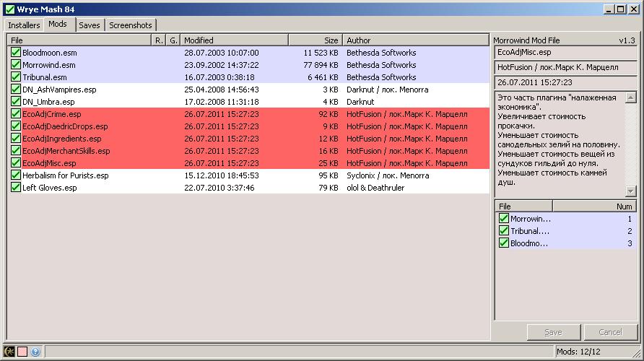Screen dimensions: 644x361
Task: Toggle the Herbalism for Purists.esp checkbox
Action: point(16,175)
